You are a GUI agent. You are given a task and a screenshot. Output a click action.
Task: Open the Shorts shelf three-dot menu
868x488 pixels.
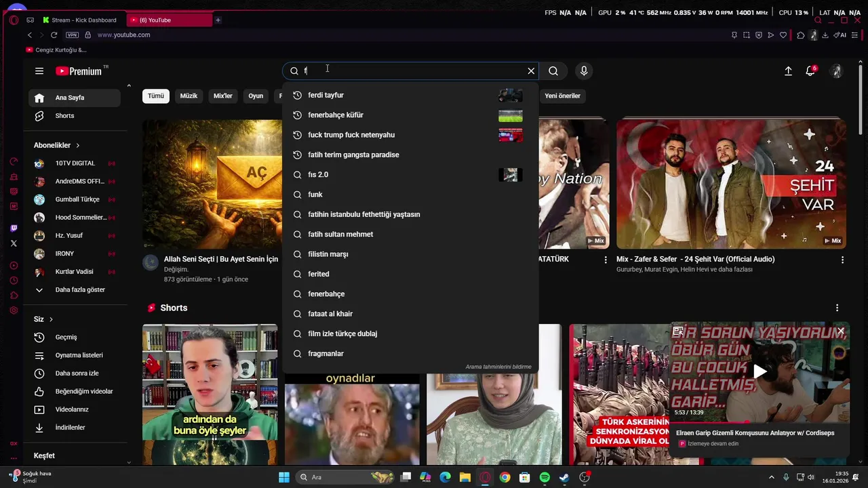coord(837,308)
